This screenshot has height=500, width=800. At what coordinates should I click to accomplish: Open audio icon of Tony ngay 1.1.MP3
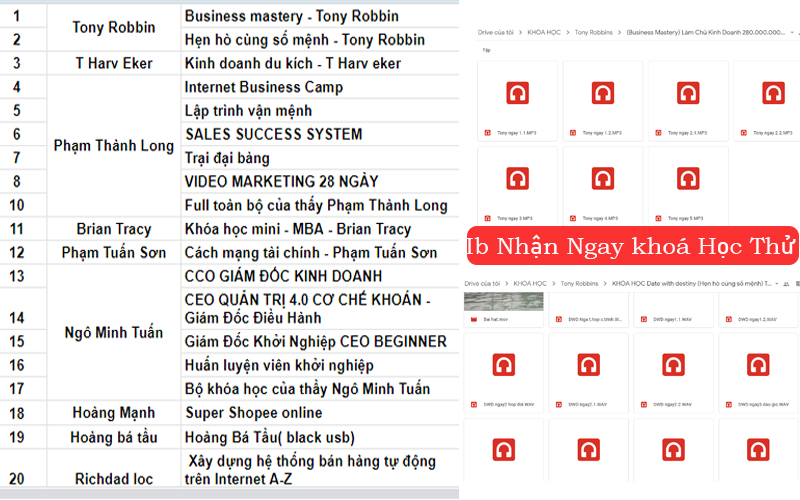[517, 93]
